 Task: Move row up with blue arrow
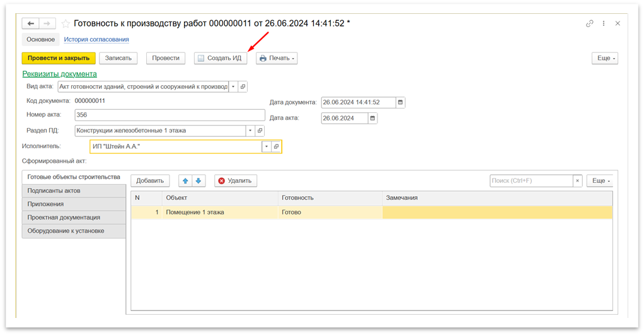click(x=186, y=180)
